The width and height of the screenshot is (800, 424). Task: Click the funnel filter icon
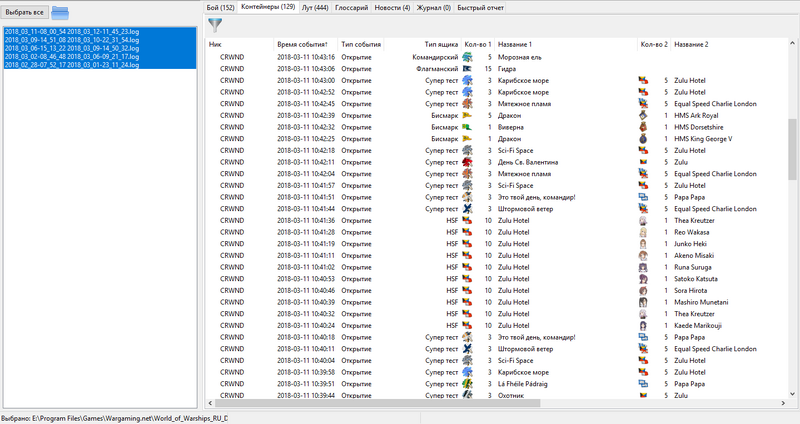click(215, 26)
